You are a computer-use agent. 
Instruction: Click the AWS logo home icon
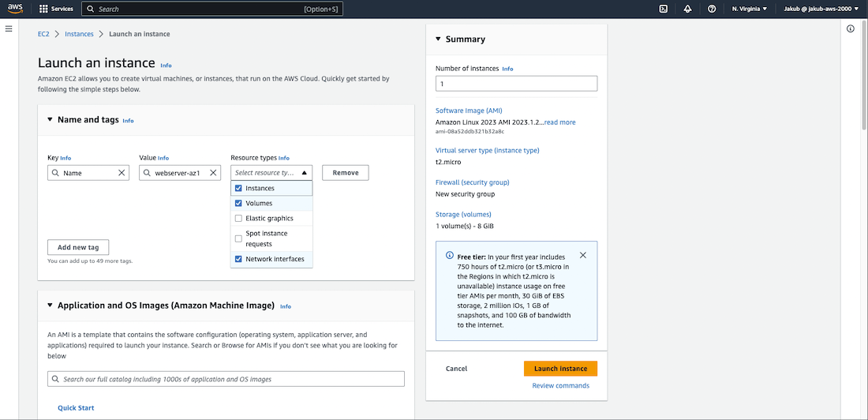click(16, 9)
